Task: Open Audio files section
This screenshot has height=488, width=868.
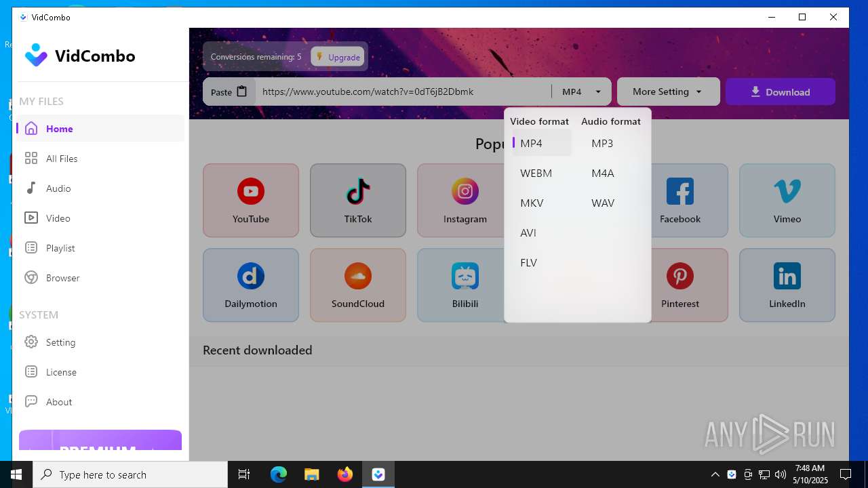Action: coord(100,188)
